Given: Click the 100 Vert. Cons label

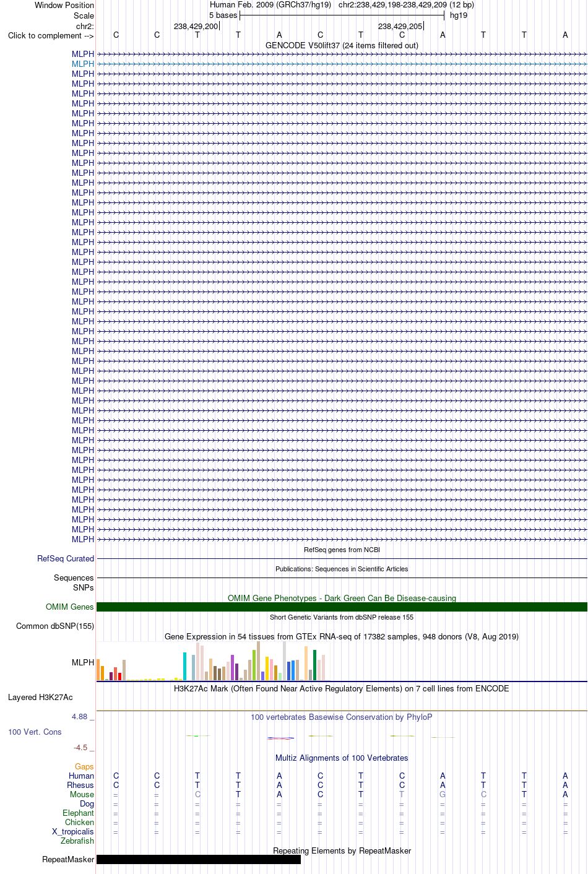Looking at the screenshot, I should pyautogui.click(x=35, y=732).
